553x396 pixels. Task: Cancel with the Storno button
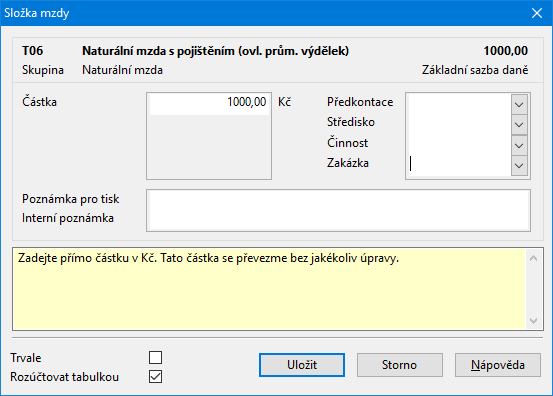point(400,365)
